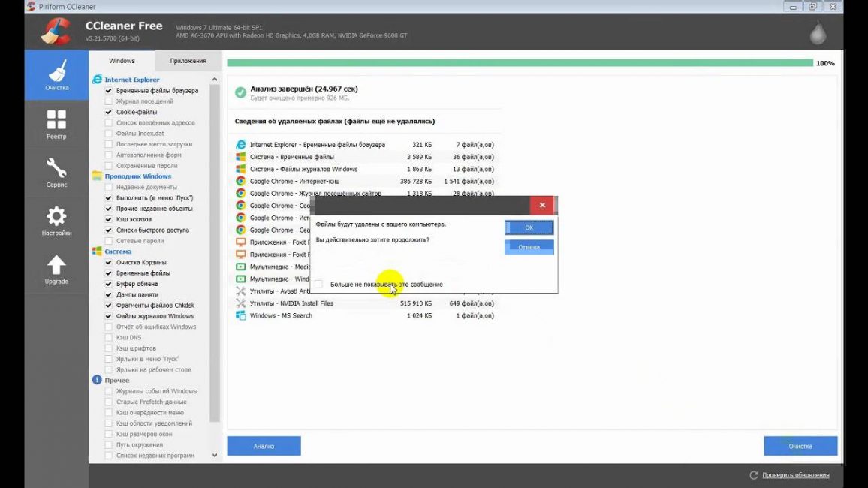
Task: Click the Очистка button at bottom right
Action: (800, 446)
